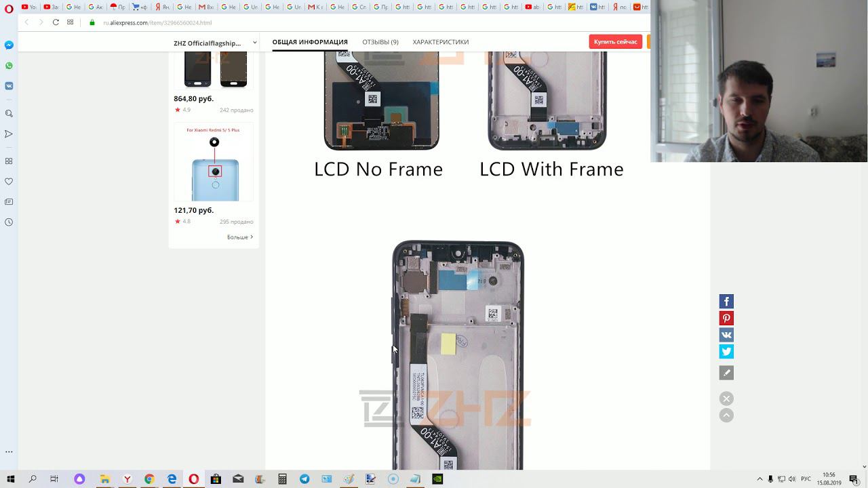
Task: Click the 864,80 руб. price text
Action: [x=193, y=99]
